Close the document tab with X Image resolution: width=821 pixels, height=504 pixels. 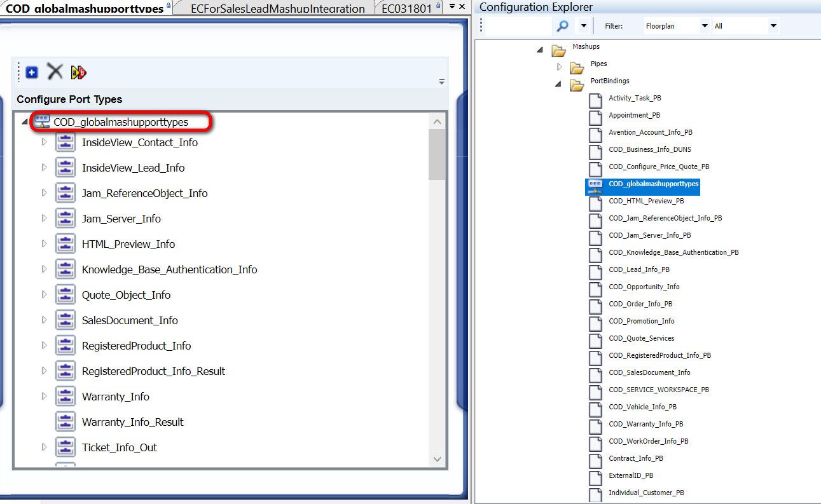click(462, 6)
